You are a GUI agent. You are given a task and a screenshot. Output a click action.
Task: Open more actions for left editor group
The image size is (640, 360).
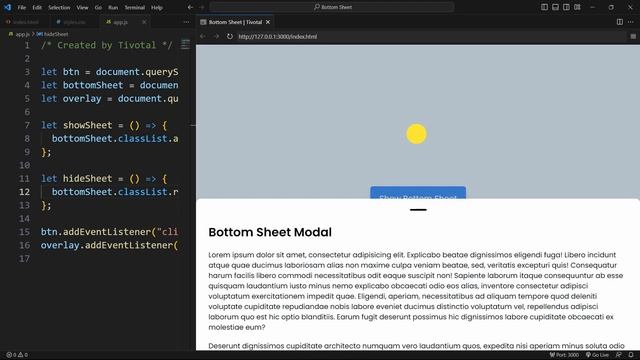click(186, 22)
